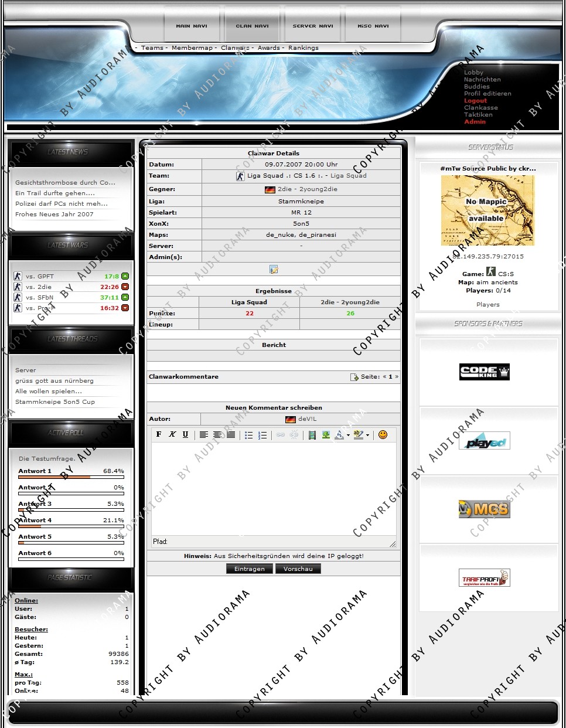566x728 pixels.
Task: Open the text color dropdown arrow
Action: [x=348, y=436]
